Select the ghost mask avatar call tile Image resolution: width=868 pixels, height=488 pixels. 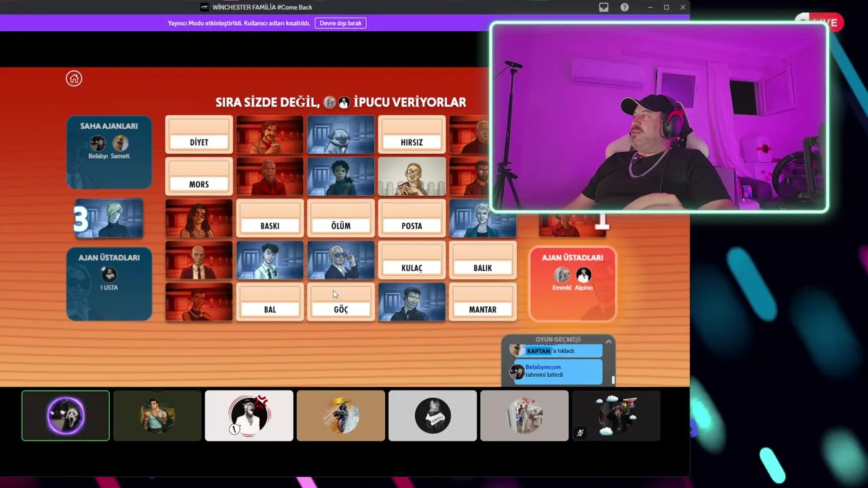65,415
